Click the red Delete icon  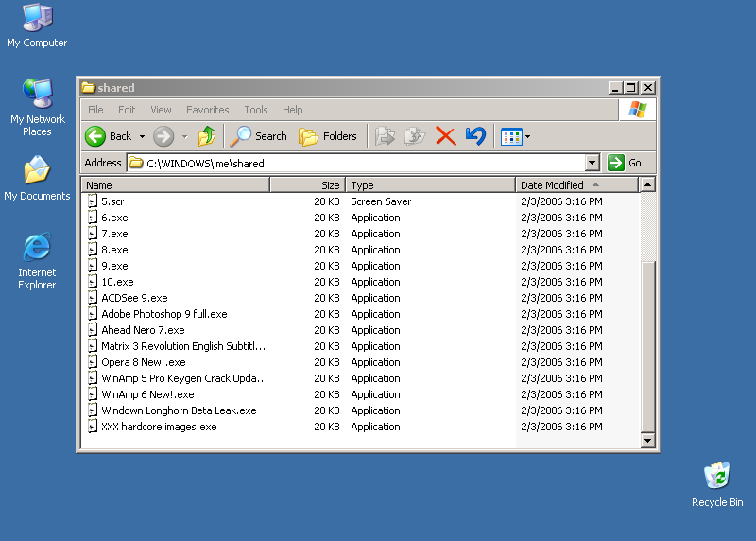[445, 136]
